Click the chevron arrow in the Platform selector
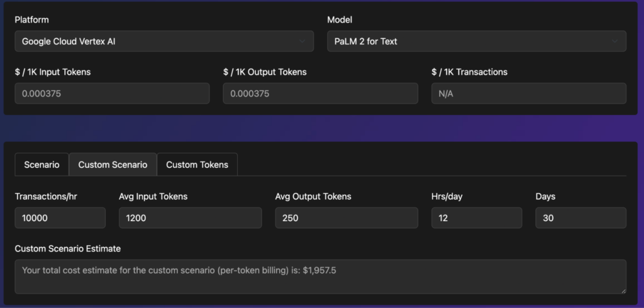The width and height of the screenshot is (644, 308). coord(302,41)
